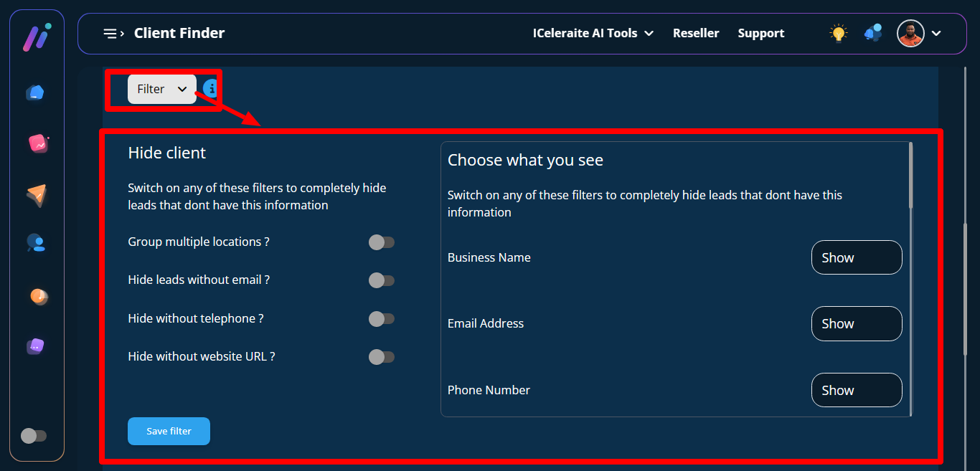This screenshot has height=471, width=980.
Task: Click the user profile avatar
Action: click(910, 33)
